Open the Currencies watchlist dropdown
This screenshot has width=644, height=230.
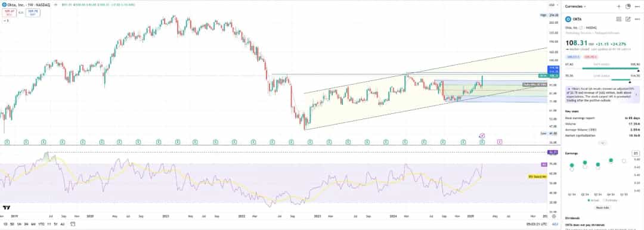[x=576, y=6]
